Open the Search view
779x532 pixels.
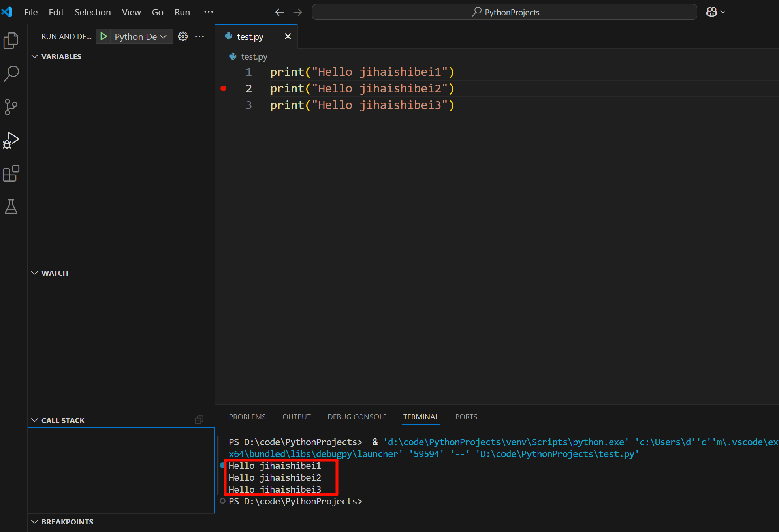click(11, 73)
